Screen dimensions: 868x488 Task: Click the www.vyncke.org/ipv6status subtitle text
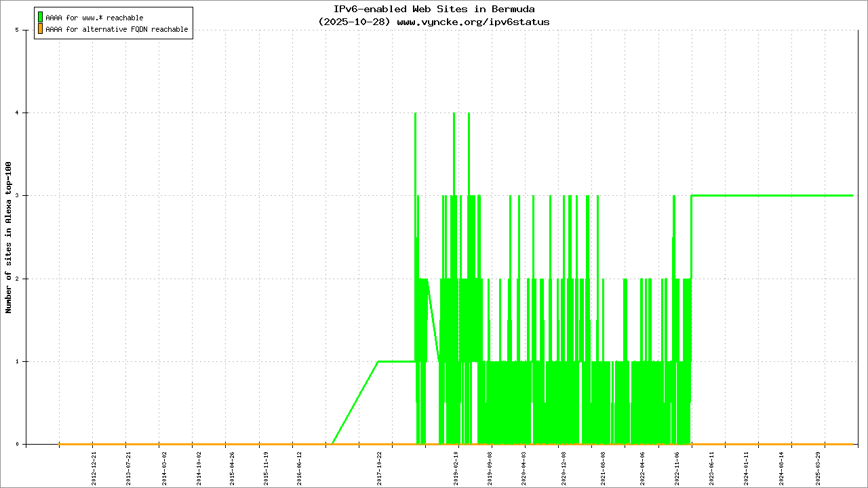click(x=473, y=22)
